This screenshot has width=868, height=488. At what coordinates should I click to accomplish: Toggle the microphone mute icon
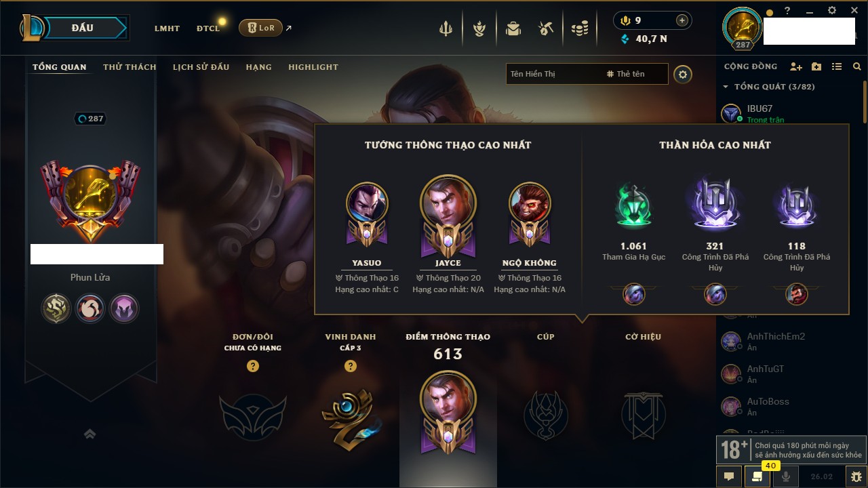click(787, 476)
